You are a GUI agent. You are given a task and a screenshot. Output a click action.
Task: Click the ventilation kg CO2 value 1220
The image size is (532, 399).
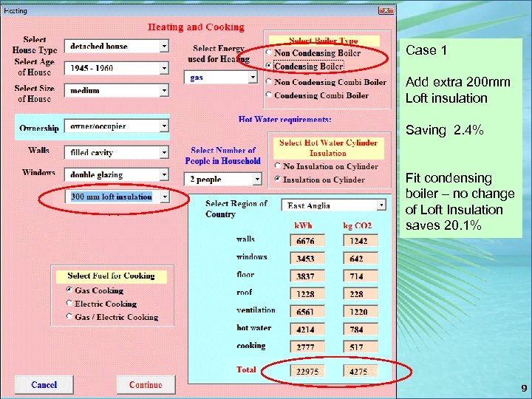[x=361, y=312]
